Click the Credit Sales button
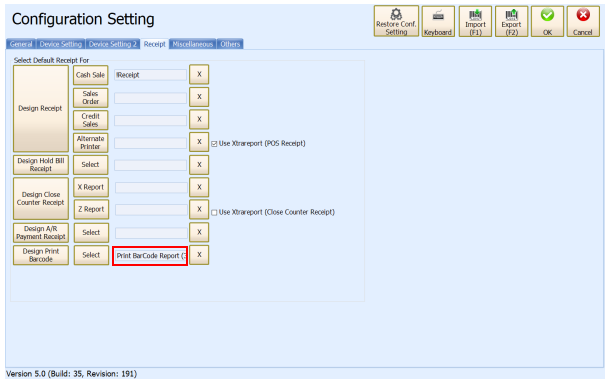Image resolution: width=608 pixels, height=386 pixels. [90, 120]
